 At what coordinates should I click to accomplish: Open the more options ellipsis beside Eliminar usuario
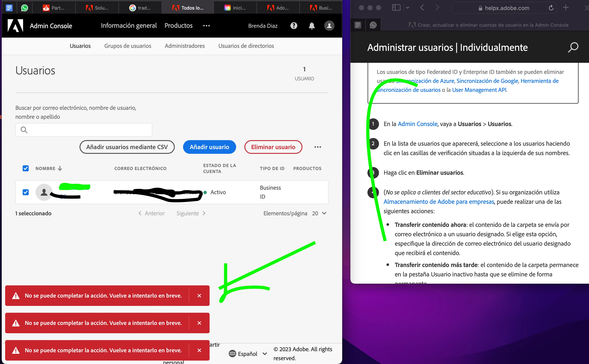318,147
